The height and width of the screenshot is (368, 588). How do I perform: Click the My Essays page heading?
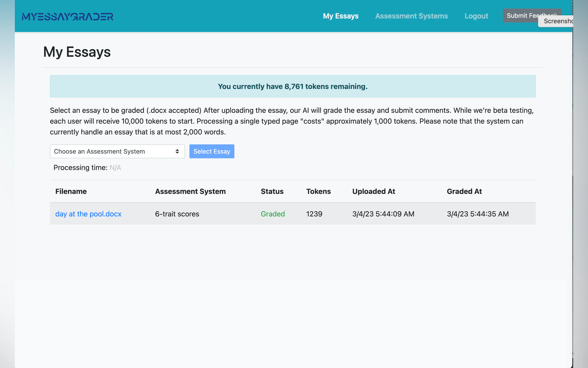77,52
